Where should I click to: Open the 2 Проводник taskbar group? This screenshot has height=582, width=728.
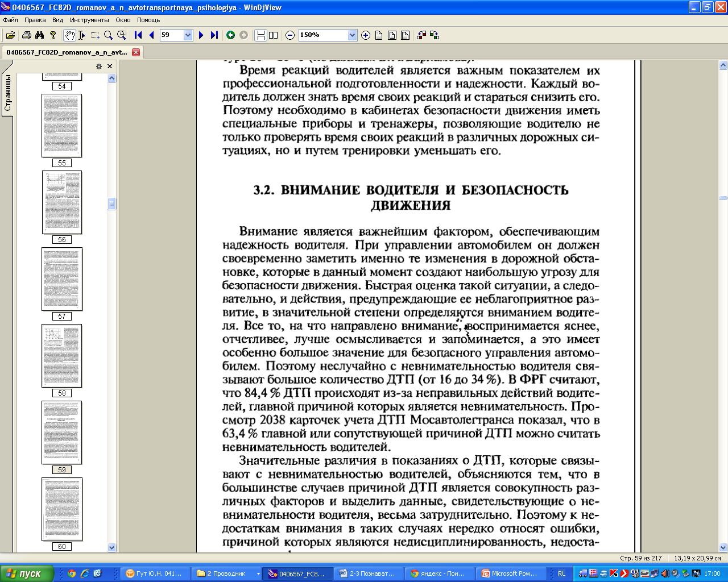coord(227,573)
